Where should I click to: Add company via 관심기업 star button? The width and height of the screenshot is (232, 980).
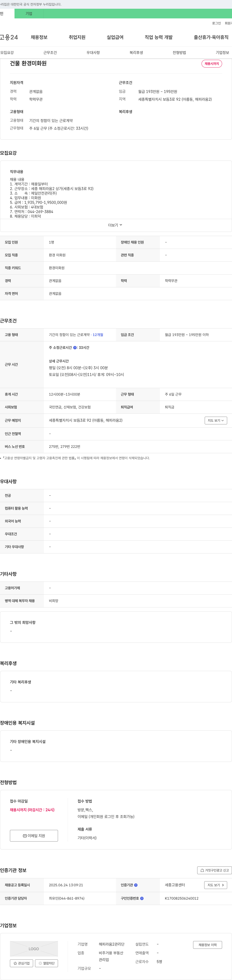(21, 963)
